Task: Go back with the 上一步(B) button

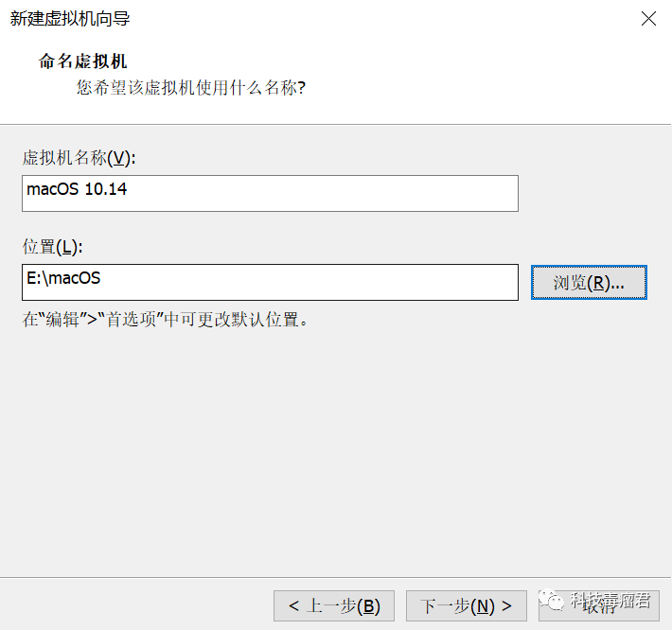Action: [x=334, y=606]
